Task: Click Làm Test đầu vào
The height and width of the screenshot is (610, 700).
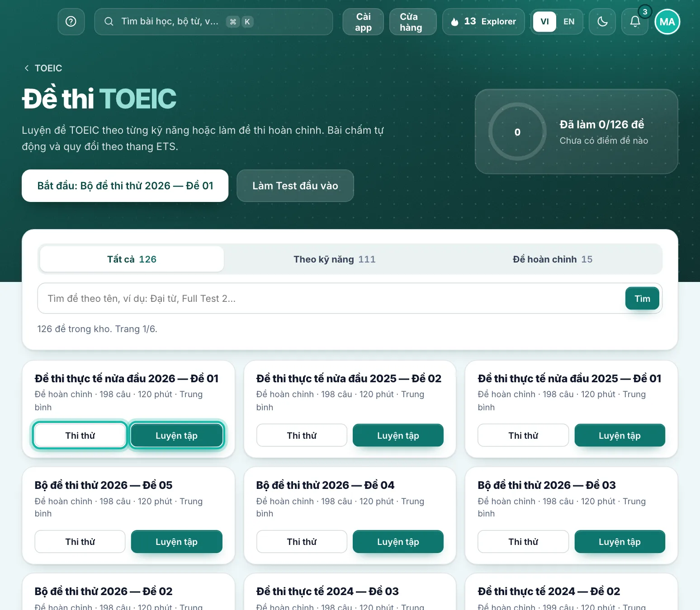Action: click(x=295, y=186)
